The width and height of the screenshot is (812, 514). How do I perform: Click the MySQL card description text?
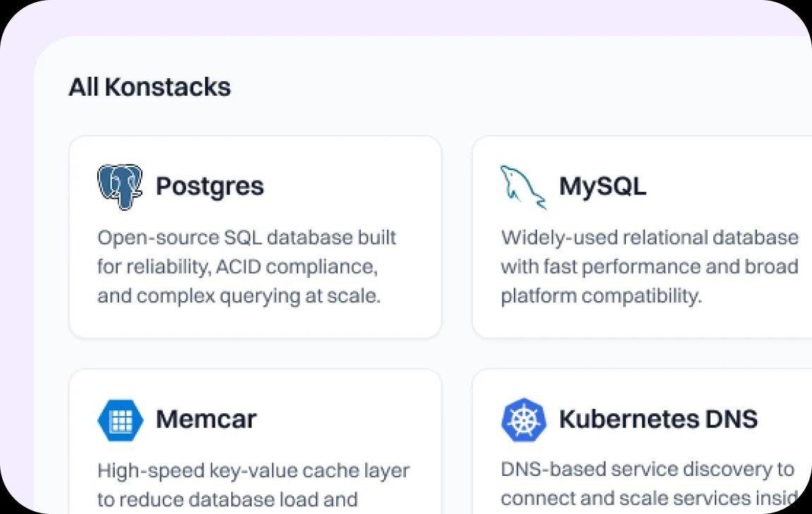point(648,267)
